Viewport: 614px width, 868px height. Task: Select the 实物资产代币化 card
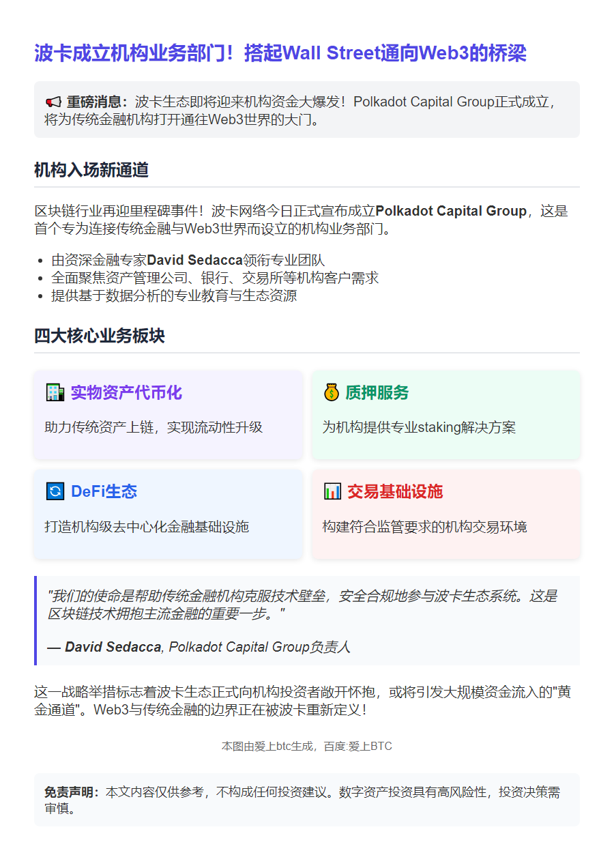168,415
